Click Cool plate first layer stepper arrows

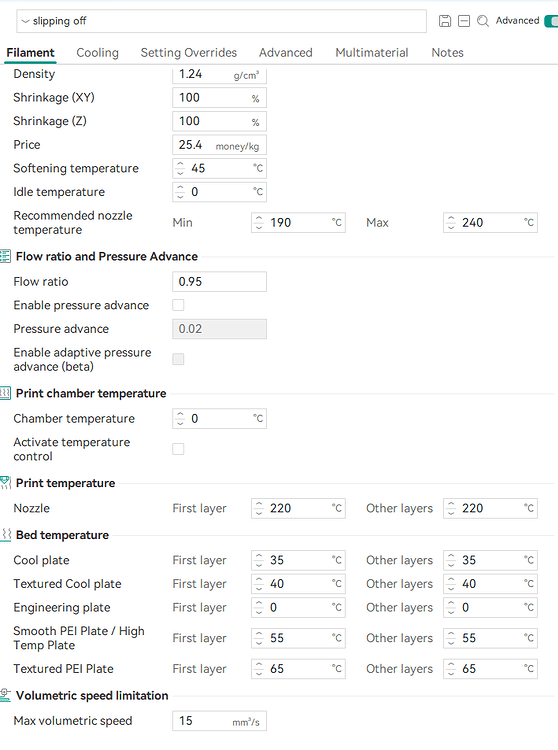pyautogui.click(x=259, y=560)
